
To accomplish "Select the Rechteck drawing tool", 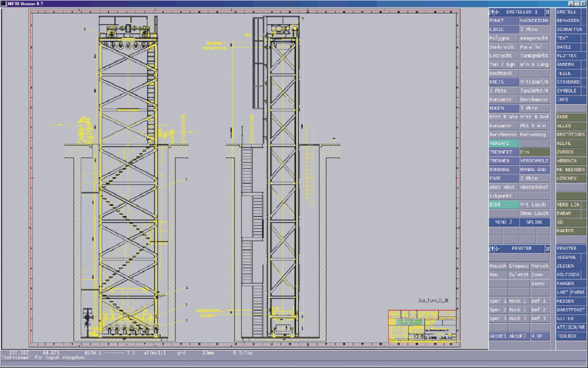I will coord(504,73).
